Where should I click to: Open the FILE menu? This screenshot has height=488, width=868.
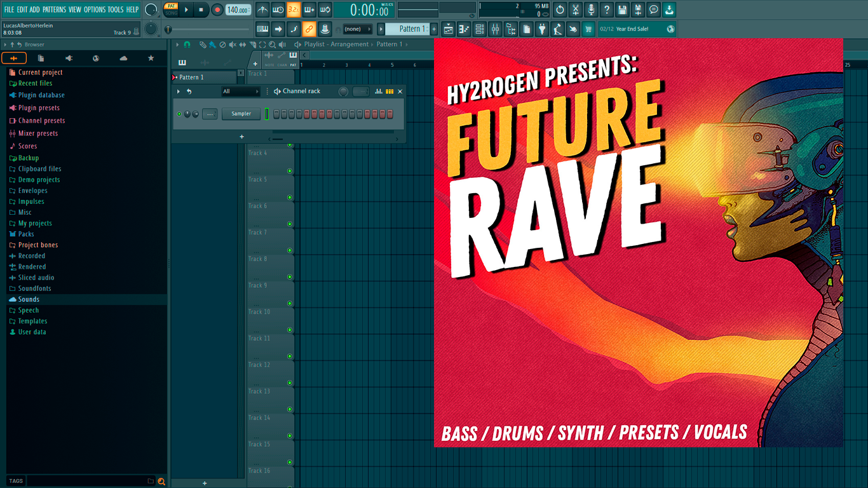(9, 10)
